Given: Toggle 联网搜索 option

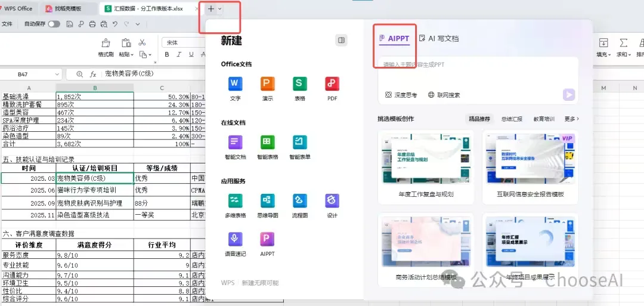Looking at the screenshot, I should pyautogui.click(x=444, y=95).
